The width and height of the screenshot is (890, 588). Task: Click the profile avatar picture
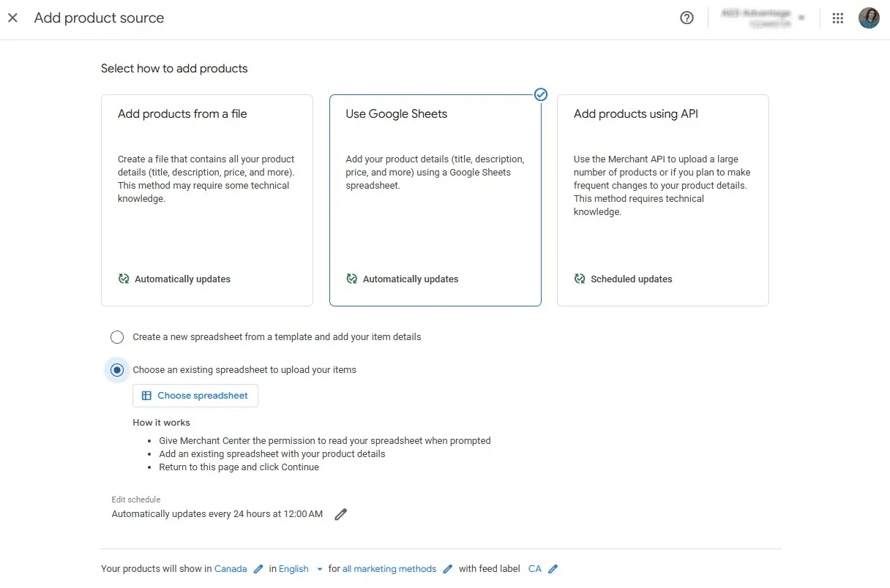click(869, 18)
